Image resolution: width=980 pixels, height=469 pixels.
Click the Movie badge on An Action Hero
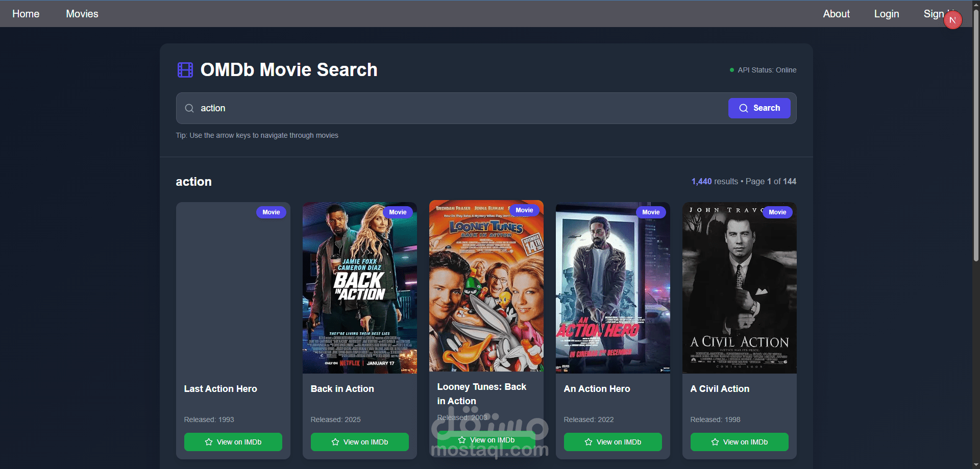tap(651, 212)
